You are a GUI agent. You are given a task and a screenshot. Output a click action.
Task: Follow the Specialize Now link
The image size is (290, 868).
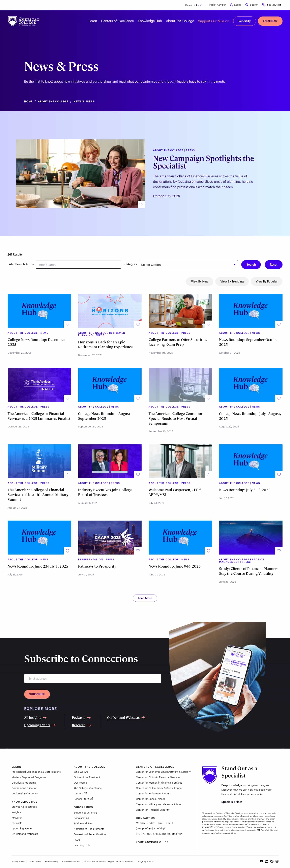(x=232, y=802)
